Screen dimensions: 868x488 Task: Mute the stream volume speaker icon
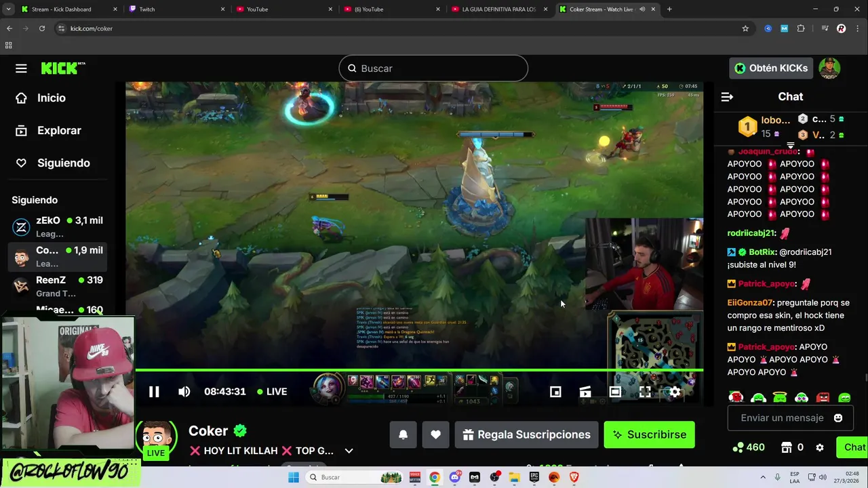coord(184,392)
